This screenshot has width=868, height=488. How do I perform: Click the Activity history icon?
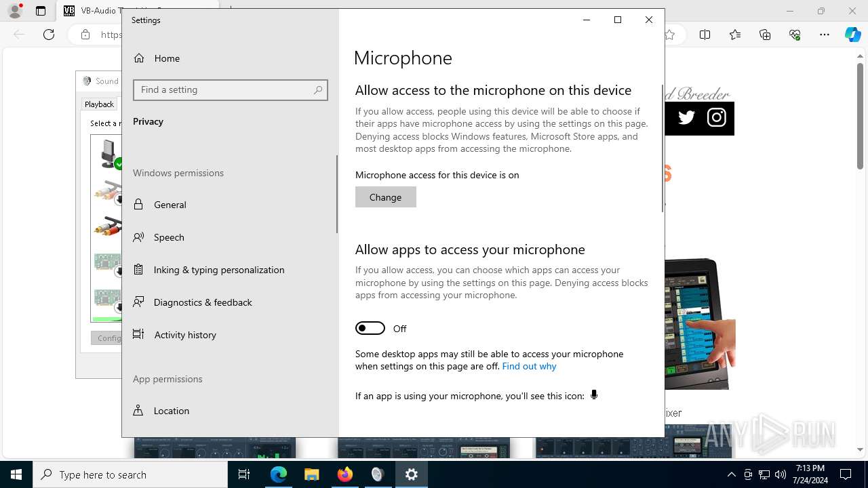click(x=138, y=334)
